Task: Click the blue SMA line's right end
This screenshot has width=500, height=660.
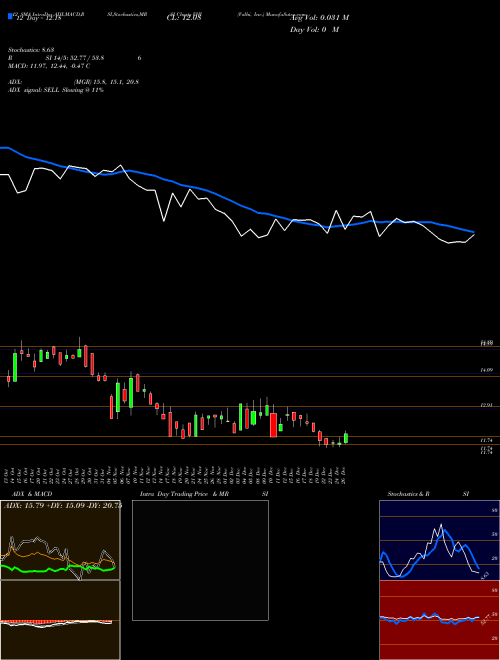Action: tap(472, 232)
